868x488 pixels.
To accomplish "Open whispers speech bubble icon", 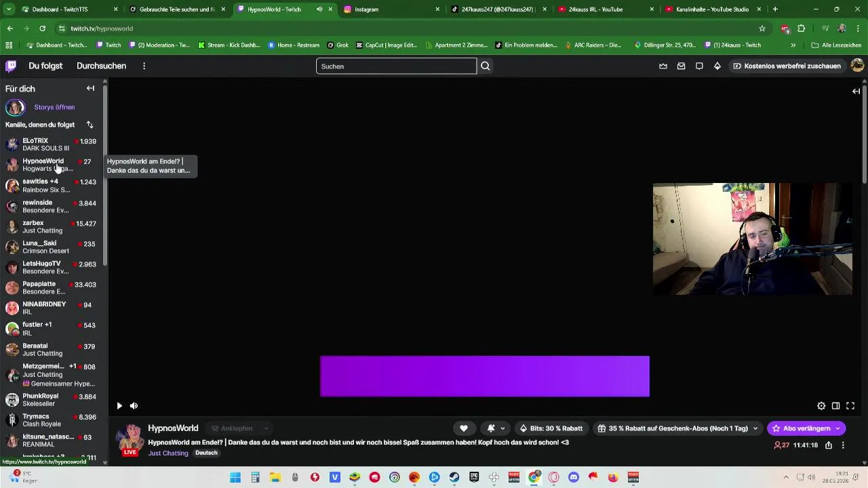I will pyautogui.click(x=699, y=66).
